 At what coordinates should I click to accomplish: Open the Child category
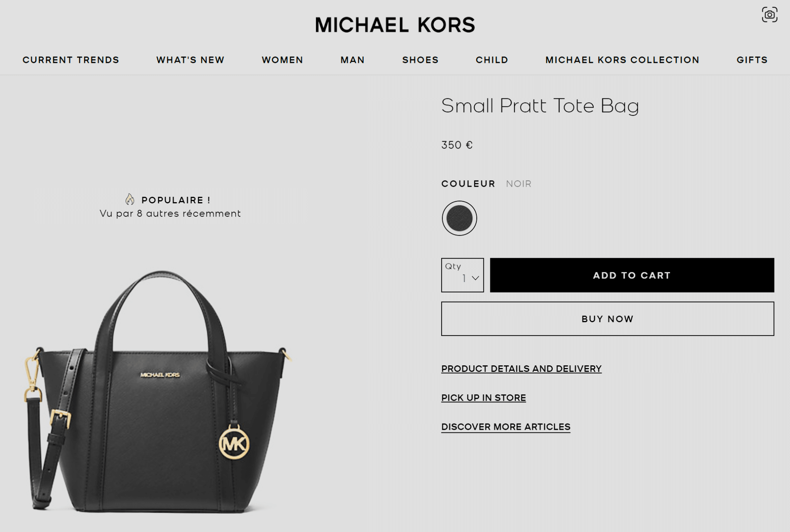492,60
